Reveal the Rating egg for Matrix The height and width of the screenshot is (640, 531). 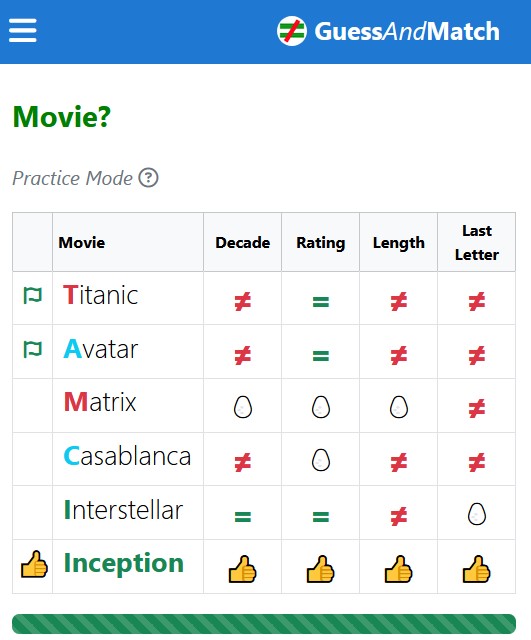(x=320, y=407)
